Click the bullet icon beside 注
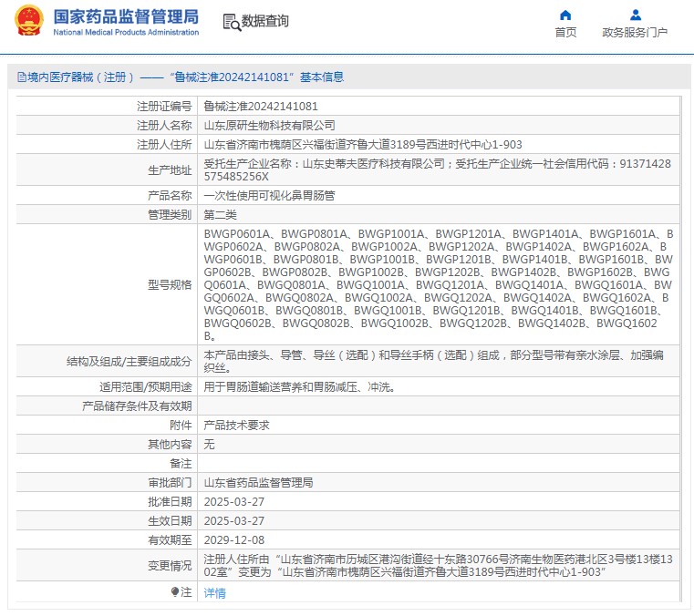Screen dimensions: 694x616 tap(175, 591)
